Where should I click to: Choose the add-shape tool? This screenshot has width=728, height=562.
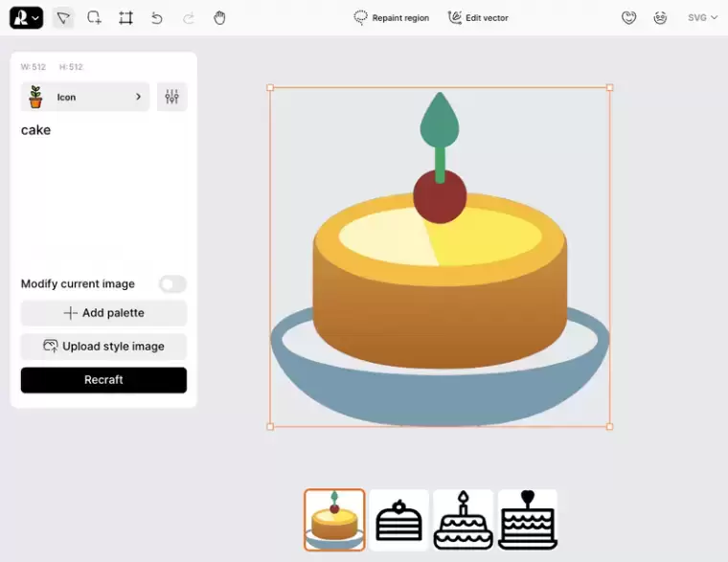tap(94, 18)
